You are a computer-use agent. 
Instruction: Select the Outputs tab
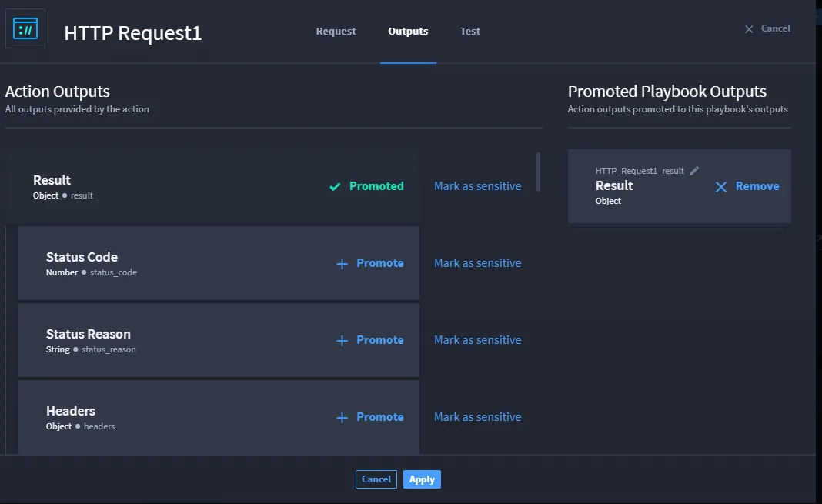coord(408,31)
